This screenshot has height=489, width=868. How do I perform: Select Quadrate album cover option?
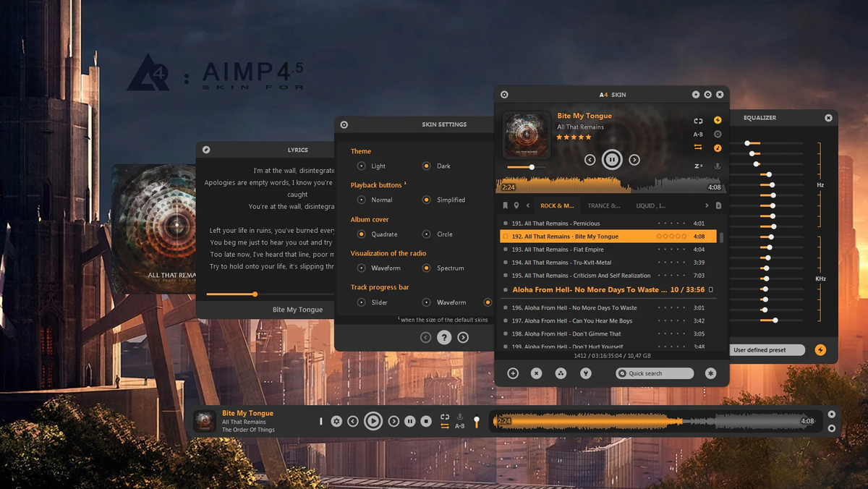pyautogui.click(x=362, y=234)
